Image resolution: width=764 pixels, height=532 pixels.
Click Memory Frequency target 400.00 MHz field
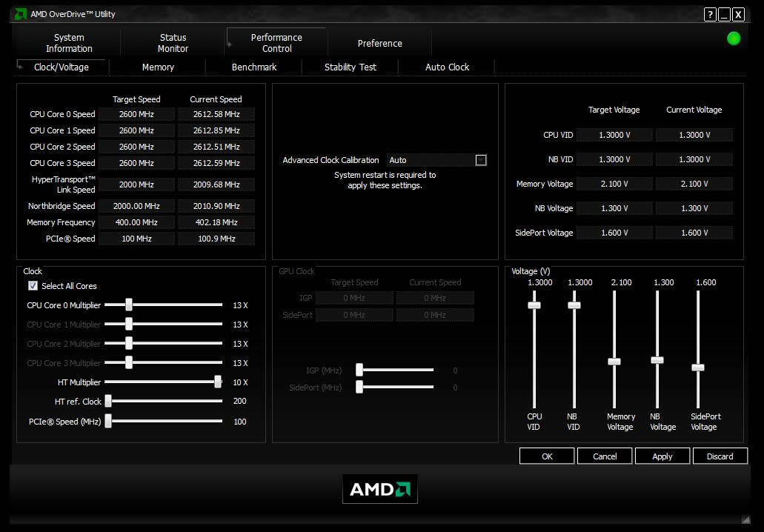pos(136,222)
